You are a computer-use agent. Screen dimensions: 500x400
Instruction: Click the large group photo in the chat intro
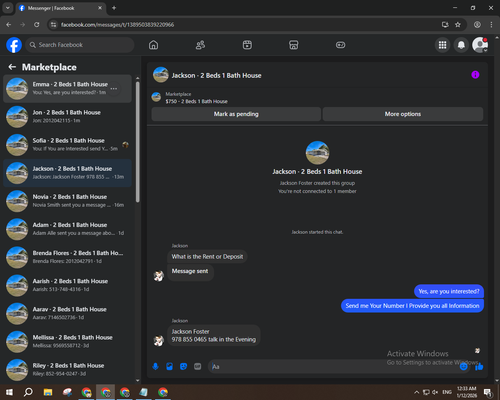pyautogui.click(x=317, y=153)
